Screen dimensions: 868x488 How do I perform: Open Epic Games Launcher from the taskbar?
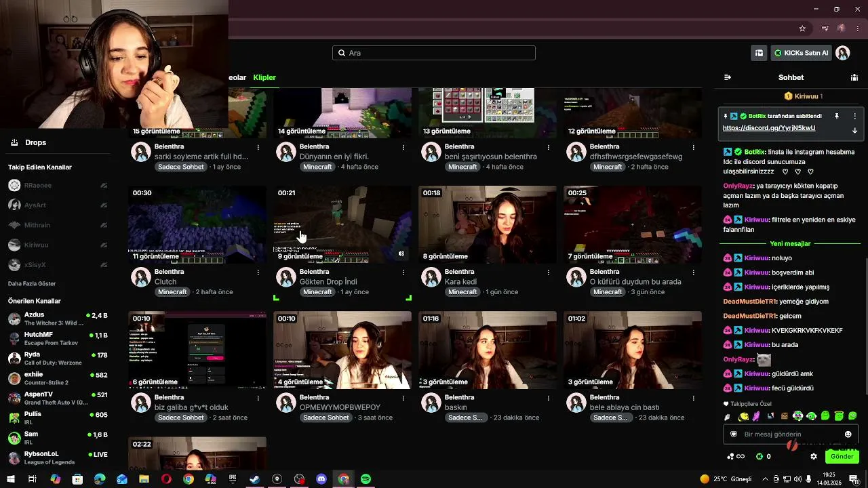coord(233,479)
